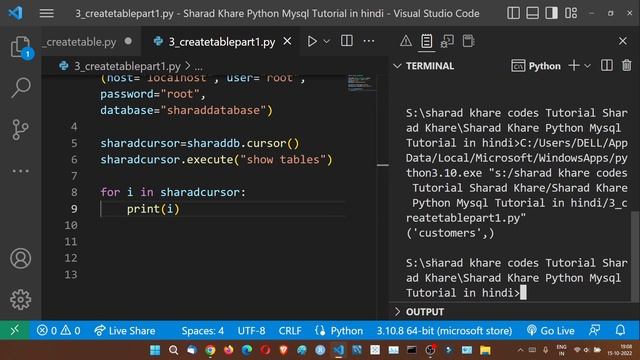640x360 pixels.
Task: Open remote window green status button
Action: click(x=15, y=330)
